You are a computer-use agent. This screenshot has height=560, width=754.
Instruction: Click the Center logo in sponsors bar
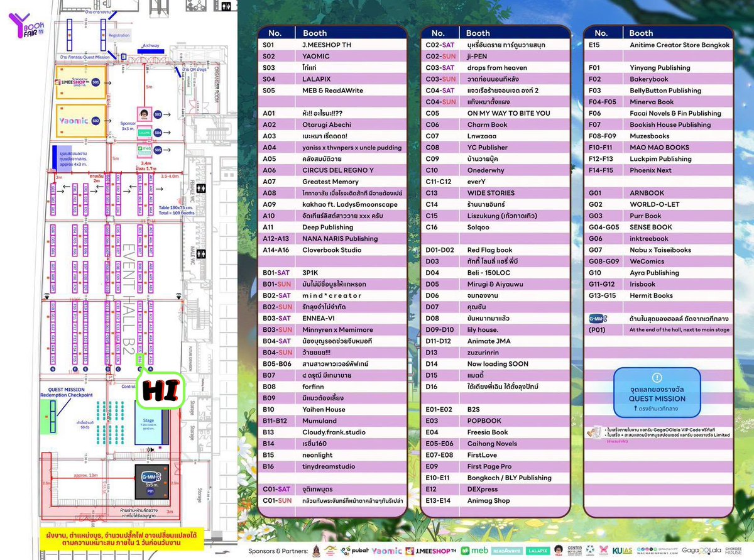[x=575, y=551]
